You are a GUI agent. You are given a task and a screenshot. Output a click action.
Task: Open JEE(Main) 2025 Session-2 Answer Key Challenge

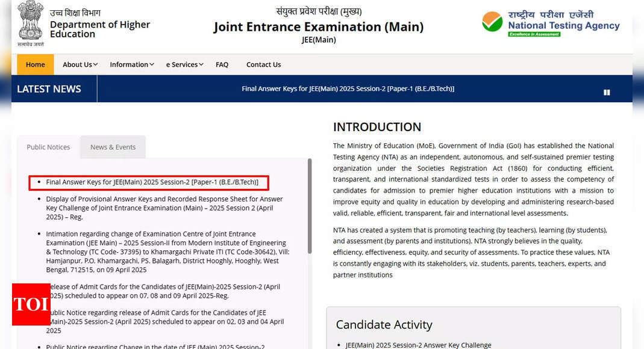click(x=418, y=345)
